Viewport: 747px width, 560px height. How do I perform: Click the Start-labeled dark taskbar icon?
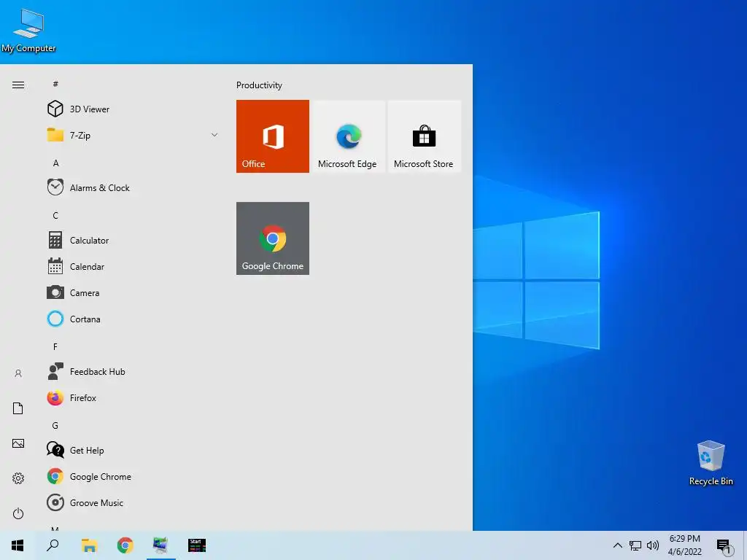coord(197,545)
